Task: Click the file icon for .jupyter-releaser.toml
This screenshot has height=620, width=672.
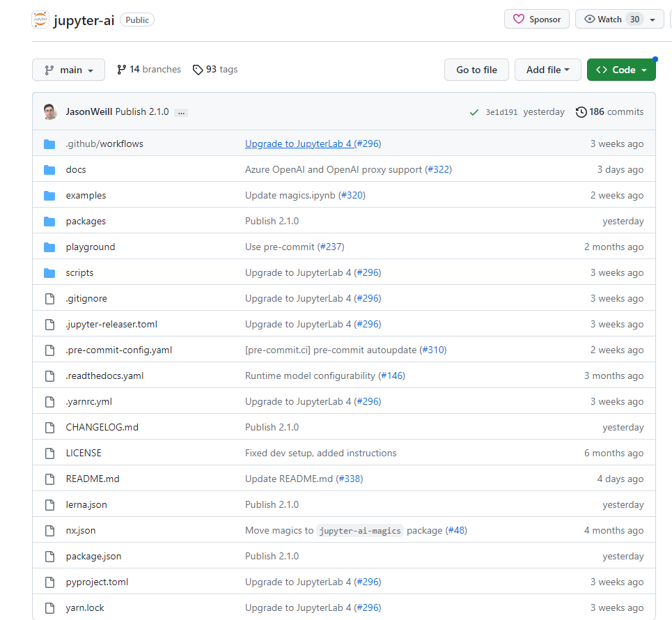Action: coord(49,325)
